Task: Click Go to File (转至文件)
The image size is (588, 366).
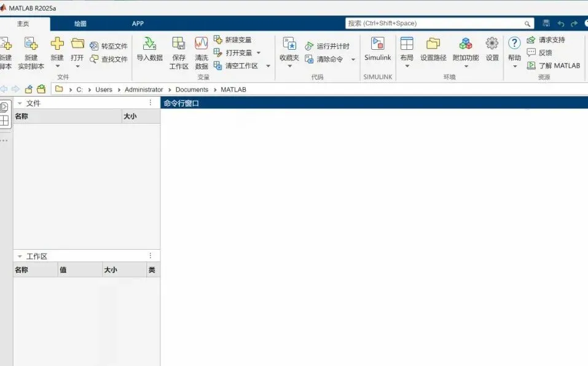Action: pos(109,46)
